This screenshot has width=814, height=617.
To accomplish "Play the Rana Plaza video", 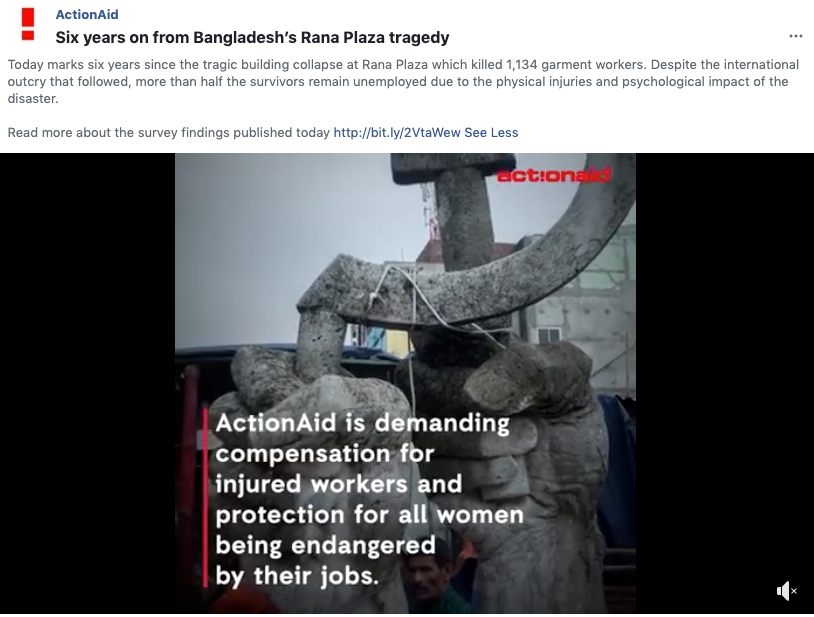I will (x=405, y=383).
